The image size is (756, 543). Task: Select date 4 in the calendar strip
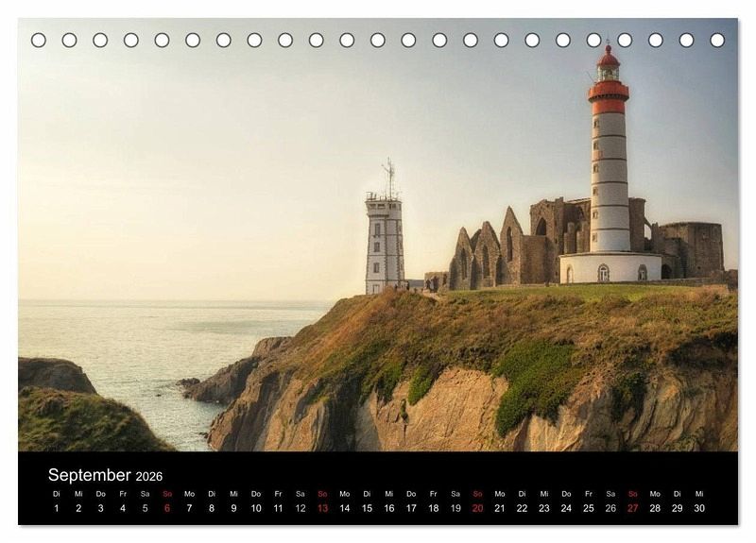pyautogui.click(x=123, y=508)
